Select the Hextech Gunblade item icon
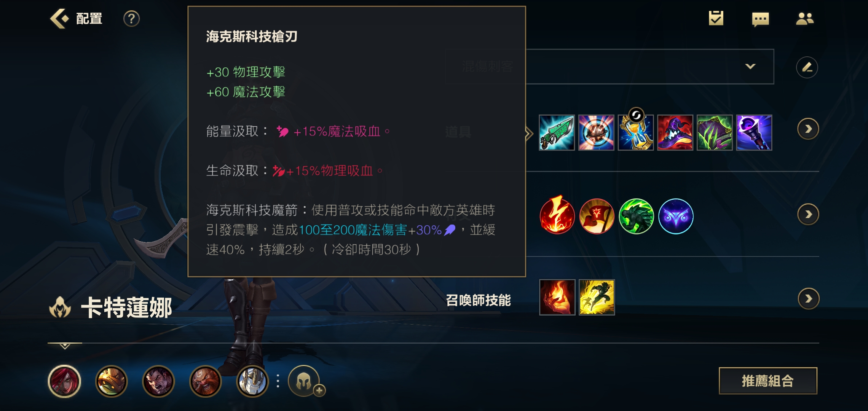 (x=557, y=132)
